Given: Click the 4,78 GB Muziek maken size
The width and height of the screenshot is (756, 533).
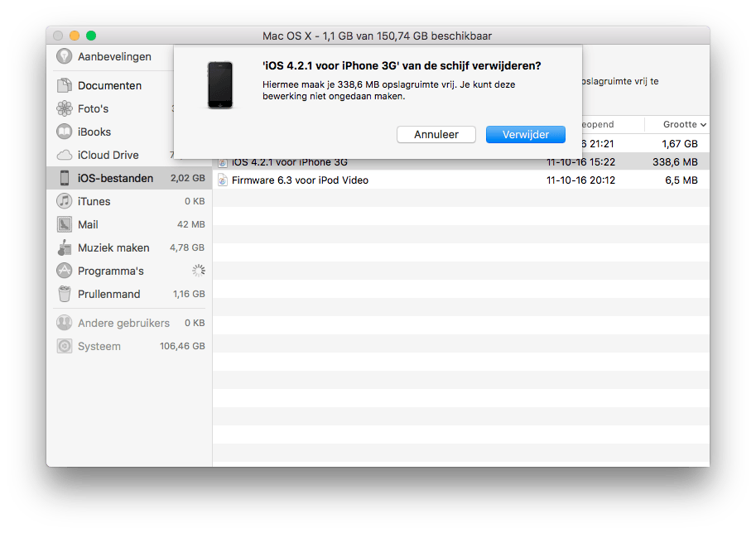Looking at the screenshot, I should [187, 247].
